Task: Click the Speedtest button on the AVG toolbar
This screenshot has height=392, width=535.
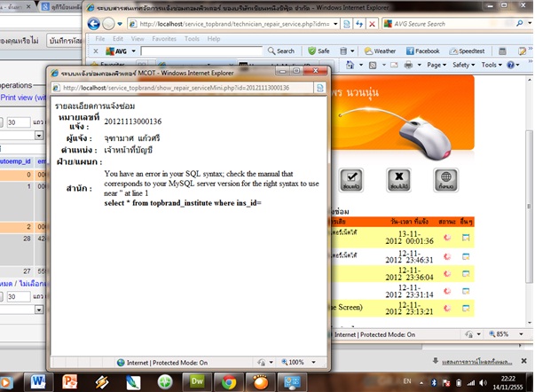Action: tap(467, 51)
